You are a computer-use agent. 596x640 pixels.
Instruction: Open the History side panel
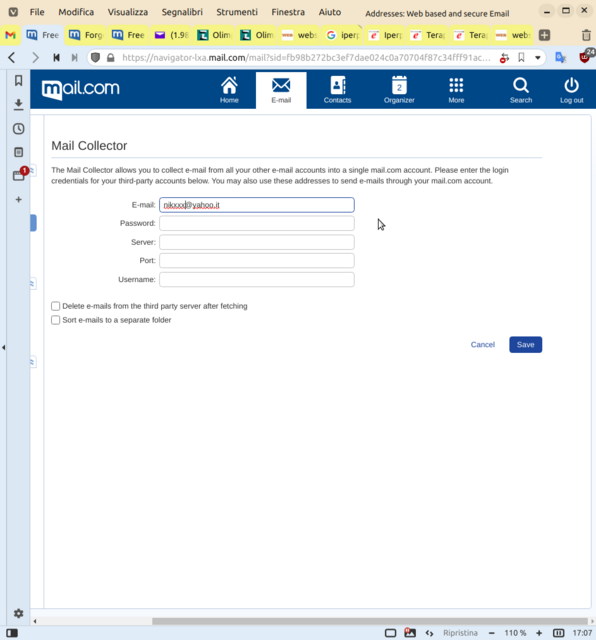18,129
